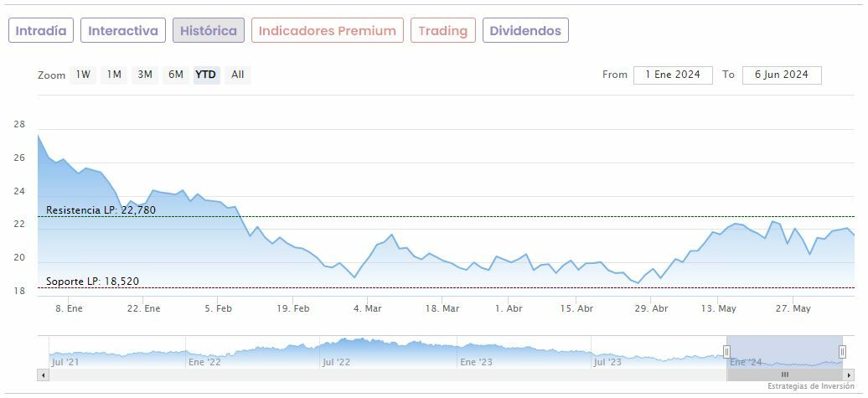This screenshot has width=868, height=398.
Task: Show All historical data range
Action: [238, 75]
